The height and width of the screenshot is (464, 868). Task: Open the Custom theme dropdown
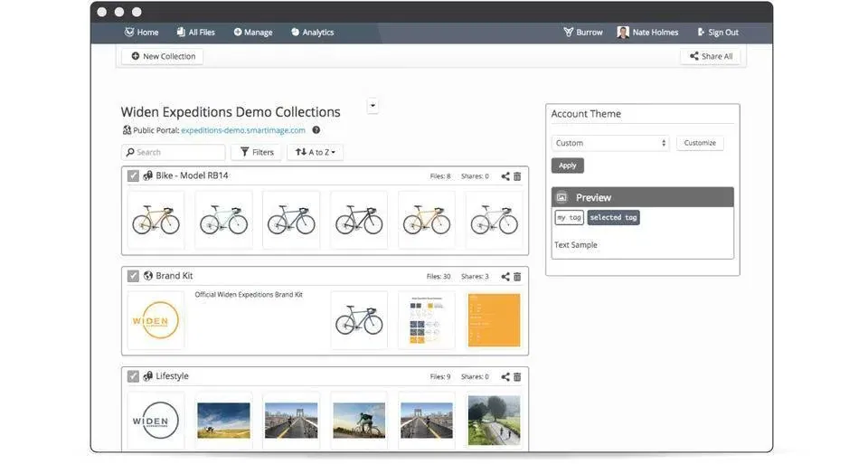tap(610, 143)
